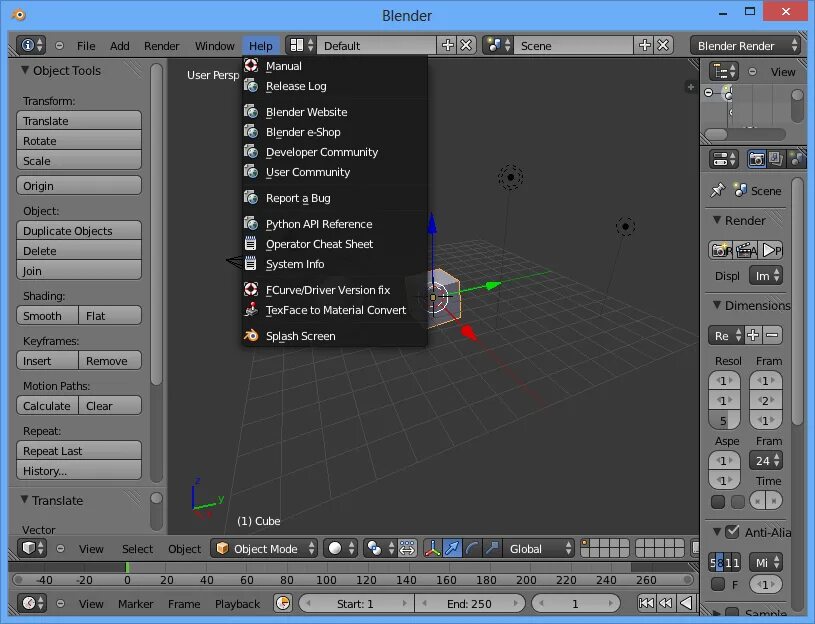This screenshot has height=624, width=815.
Task: Click the Play animation icon in Render panel
Action: coord(769,249)
